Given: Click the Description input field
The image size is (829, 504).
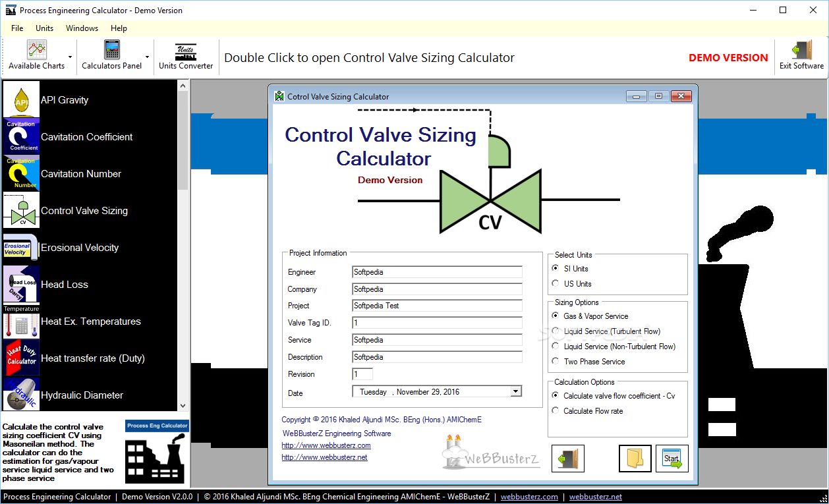Looking at the screenshot, I should 437,357.
